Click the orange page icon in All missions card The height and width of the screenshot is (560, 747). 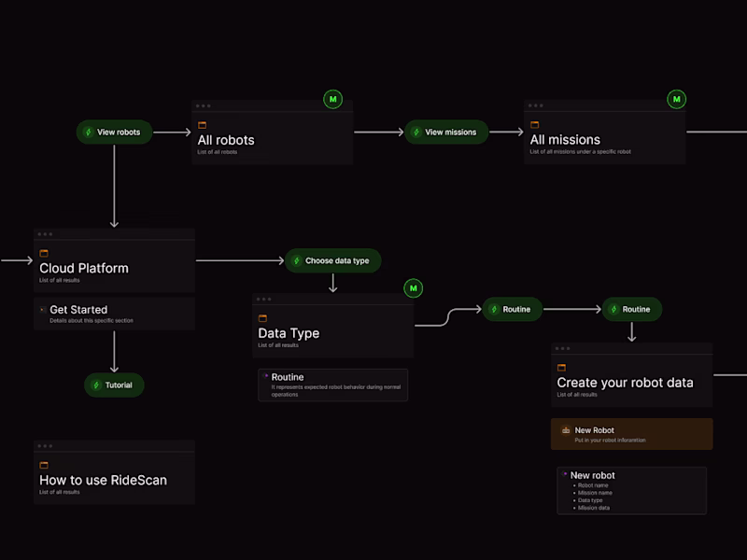tap(535, 125)
